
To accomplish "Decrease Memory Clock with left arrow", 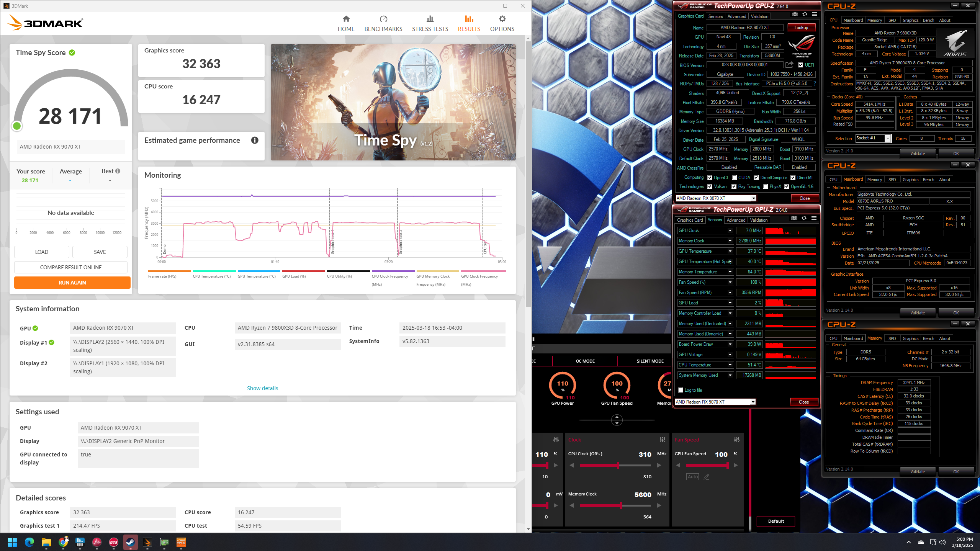I will pos(572,505).
